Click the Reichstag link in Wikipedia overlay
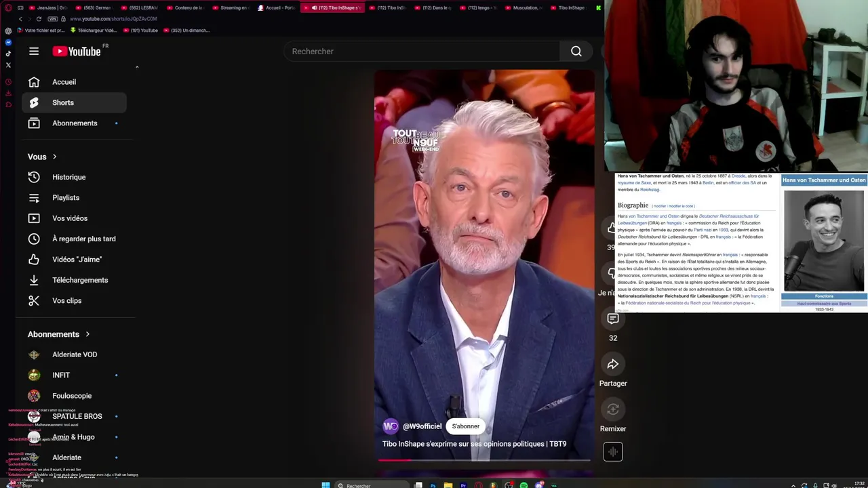This screenshot has width=868, height=488. [x=649, y=190]
